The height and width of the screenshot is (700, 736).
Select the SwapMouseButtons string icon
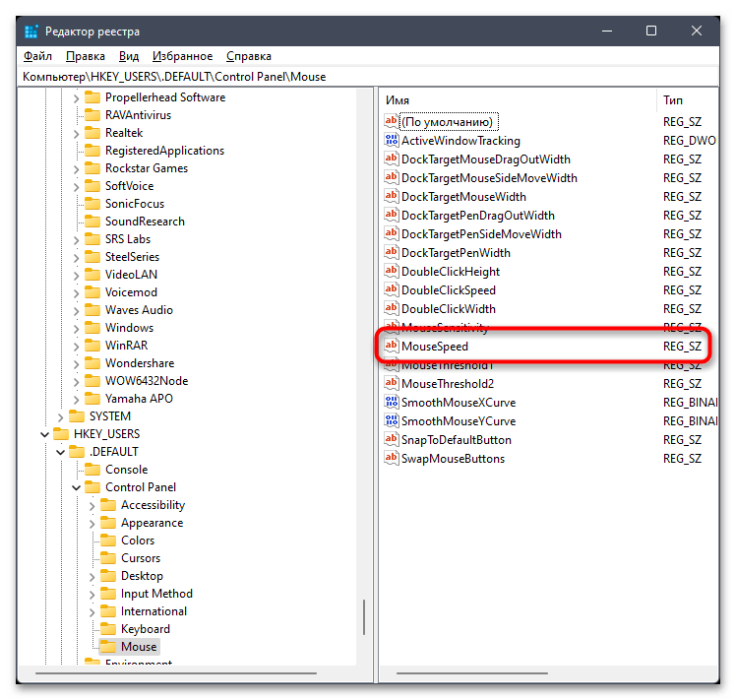tap(391, 458)
